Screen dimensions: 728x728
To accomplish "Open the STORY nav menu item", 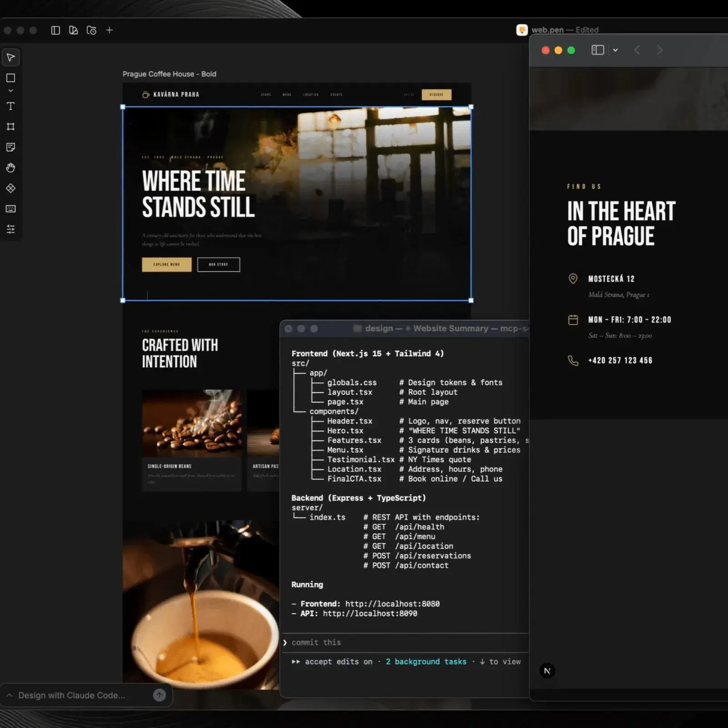I will tap(266, 95).
